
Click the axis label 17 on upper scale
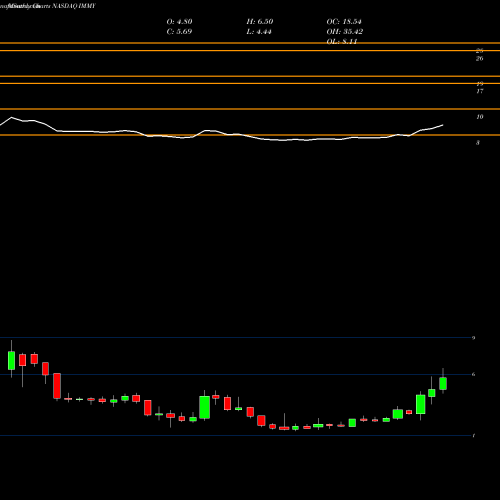(480, 91)
